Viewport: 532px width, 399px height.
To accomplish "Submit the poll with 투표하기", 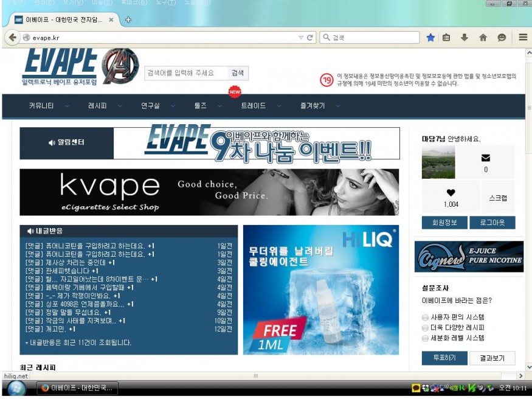I will (444, 358).
